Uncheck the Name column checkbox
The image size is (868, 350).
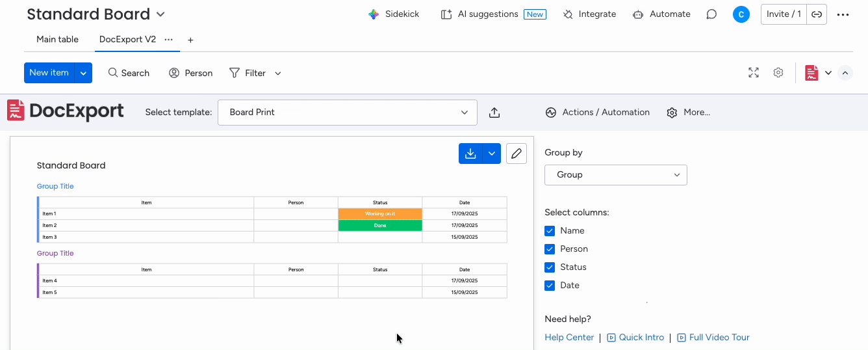(x=550, y=231)
